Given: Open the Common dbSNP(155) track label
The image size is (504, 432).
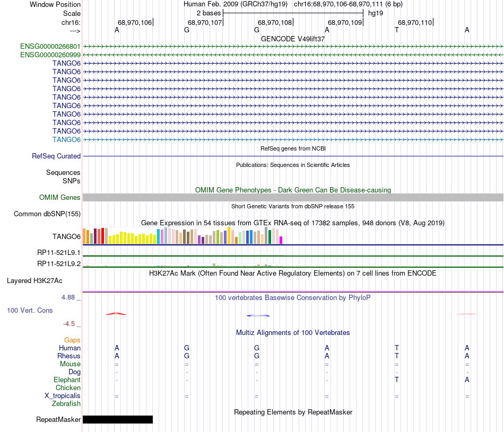Looking at the screenshot, I should click(x=47, y=214).
